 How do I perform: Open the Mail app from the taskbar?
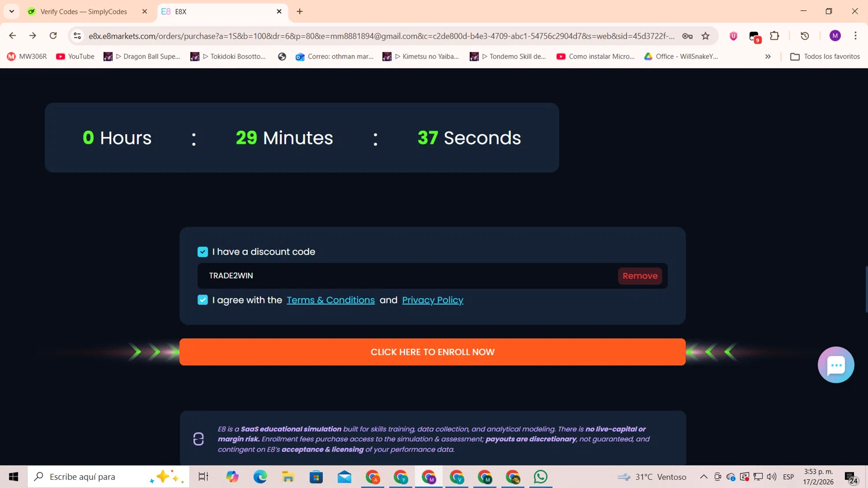344,477
